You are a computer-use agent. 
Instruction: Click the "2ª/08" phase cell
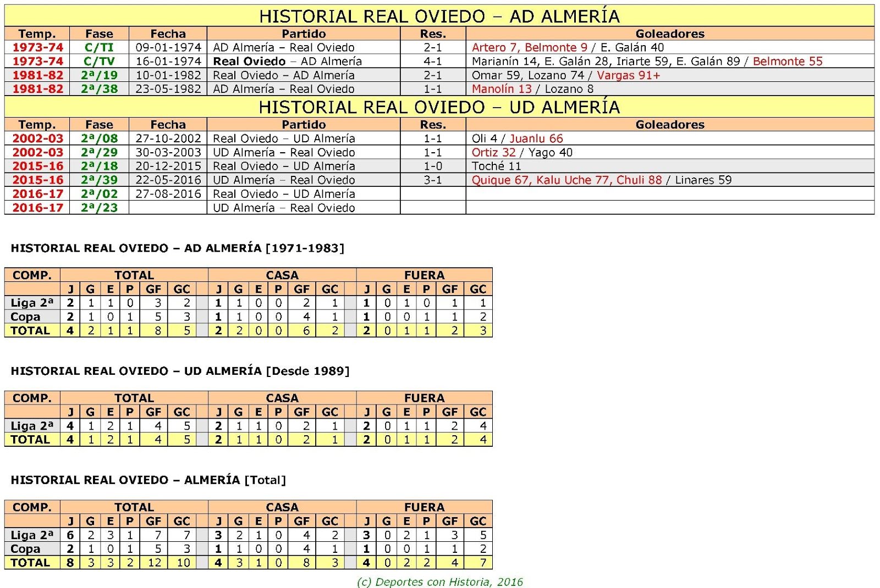point(99,138)
